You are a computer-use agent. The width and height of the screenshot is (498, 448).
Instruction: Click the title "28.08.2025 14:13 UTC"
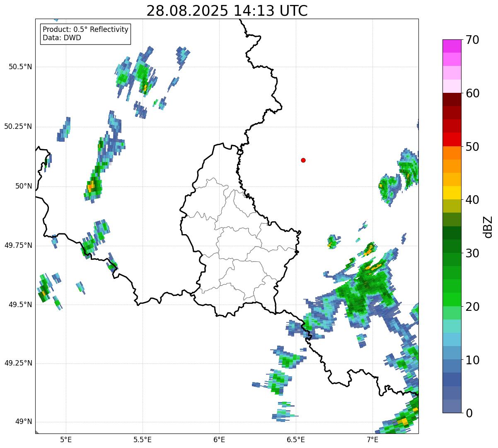click(227, 10)
